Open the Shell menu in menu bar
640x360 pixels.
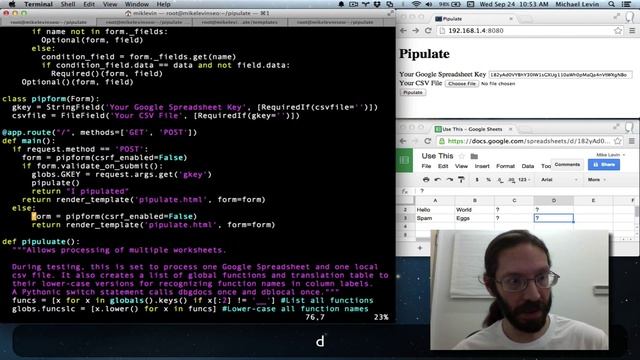pyautogui.click(x=68, y=4)
